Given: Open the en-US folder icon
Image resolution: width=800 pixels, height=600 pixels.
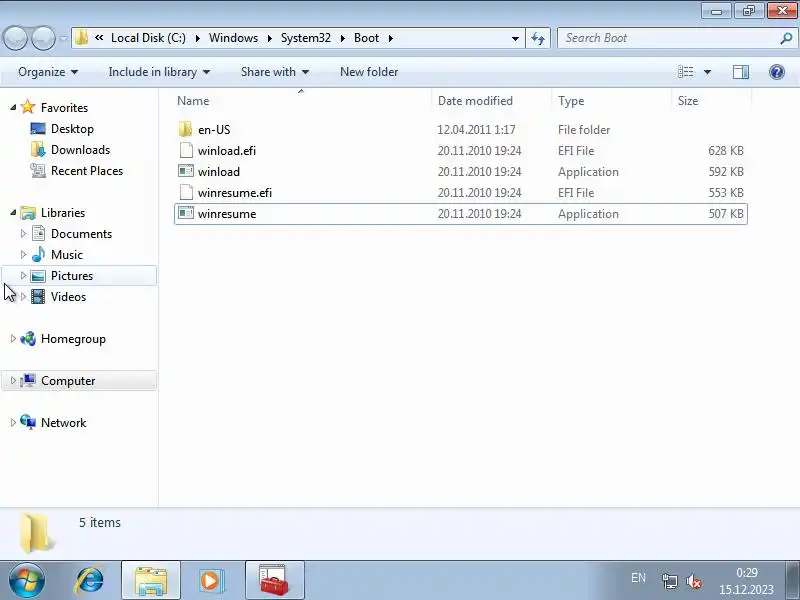Looking at the screenshot, I should click(186, 129).
